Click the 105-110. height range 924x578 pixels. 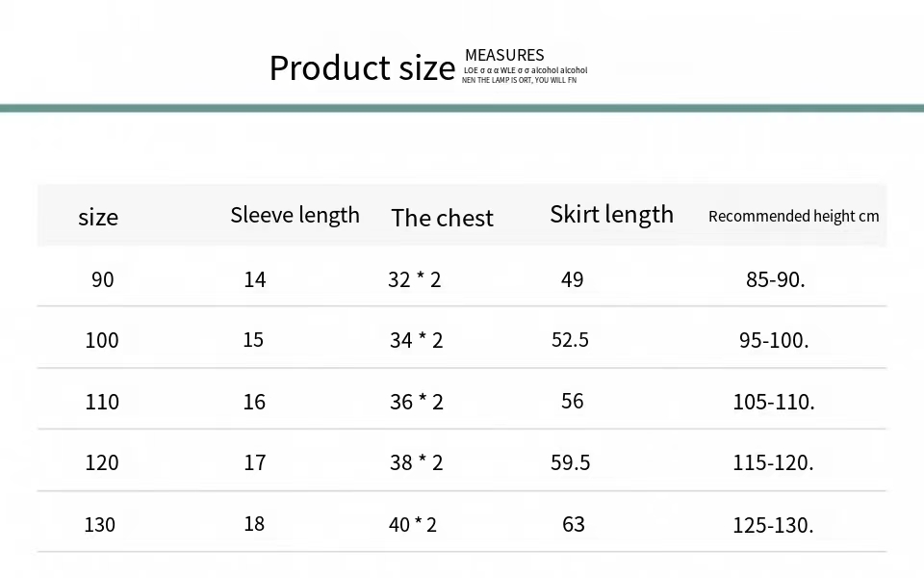tap(774, 403)
